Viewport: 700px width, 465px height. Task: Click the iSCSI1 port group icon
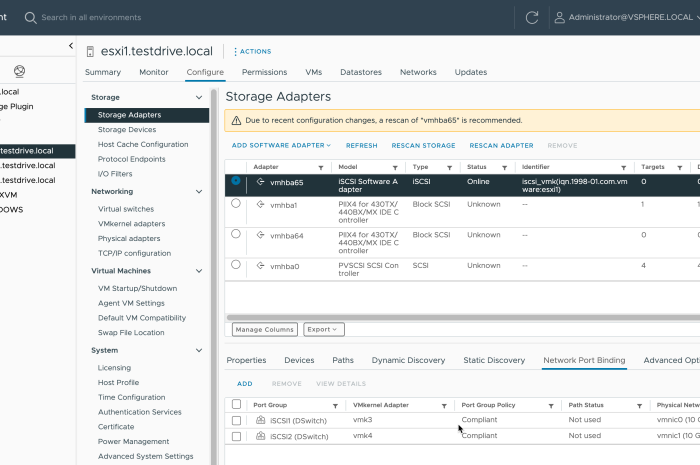[x=261, y=421]
